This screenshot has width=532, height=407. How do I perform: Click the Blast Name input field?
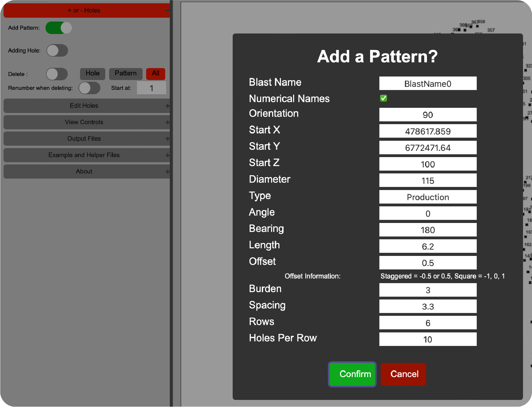point(428,83)
